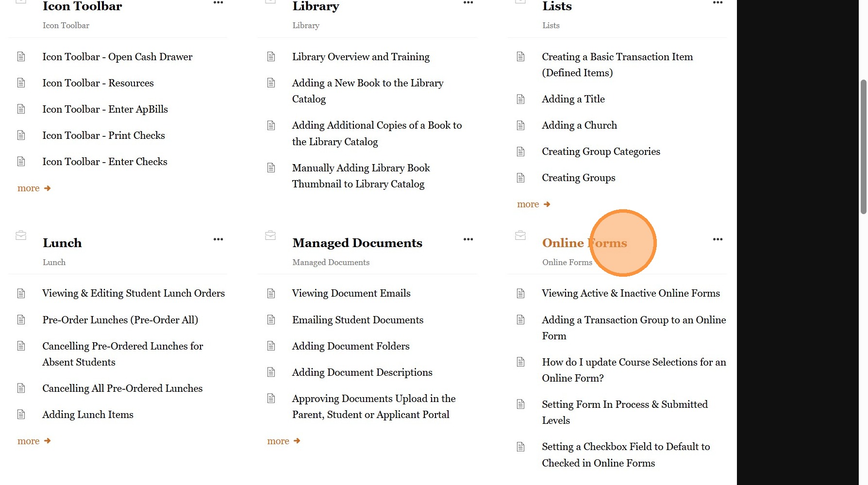Click the vertical page scrollbar thumb
This screenshot has width=868, height=485.
point(863,147)
